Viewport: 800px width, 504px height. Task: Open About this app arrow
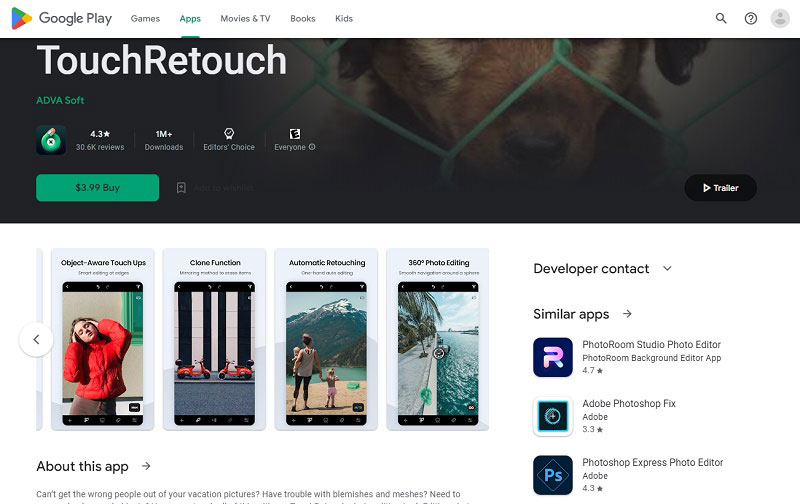click(146, 466)
